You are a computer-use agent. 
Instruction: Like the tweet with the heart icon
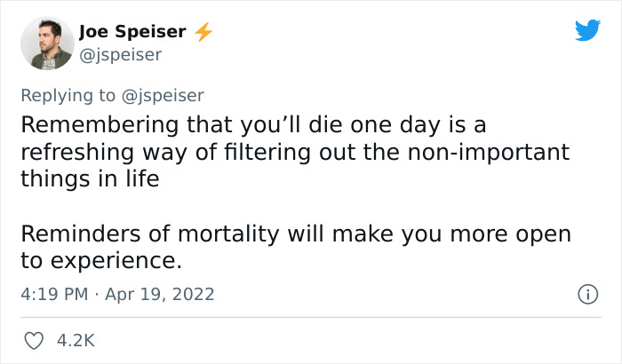tap(32, 341)
